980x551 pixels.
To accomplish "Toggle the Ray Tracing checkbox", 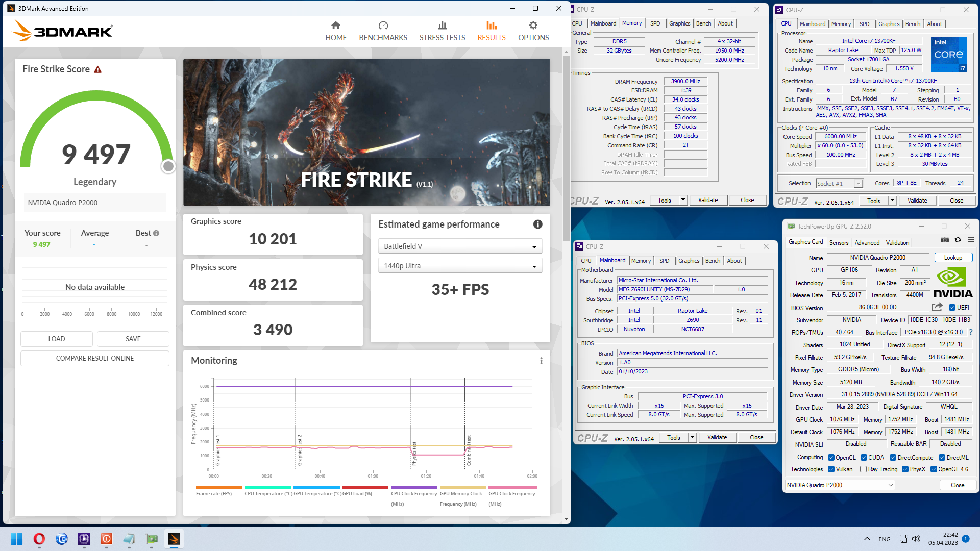I will pos(863,469).
